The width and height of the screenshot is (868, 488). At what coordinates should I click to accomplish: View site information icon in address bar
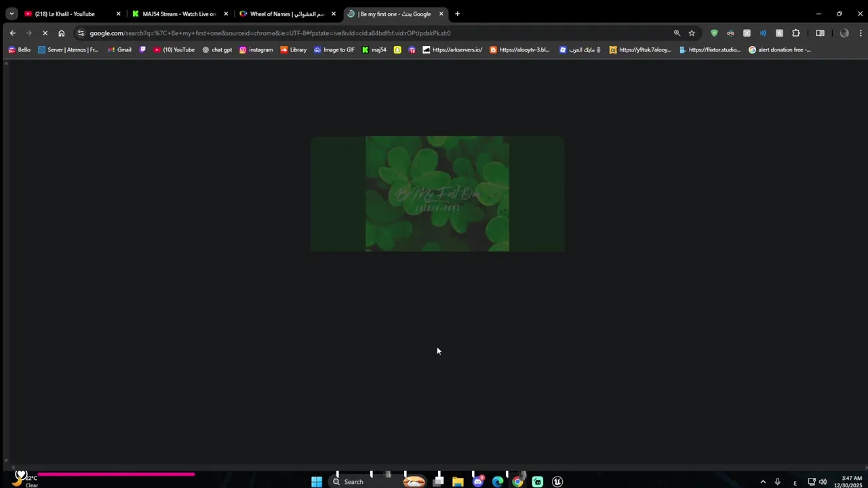pos(81,33)
